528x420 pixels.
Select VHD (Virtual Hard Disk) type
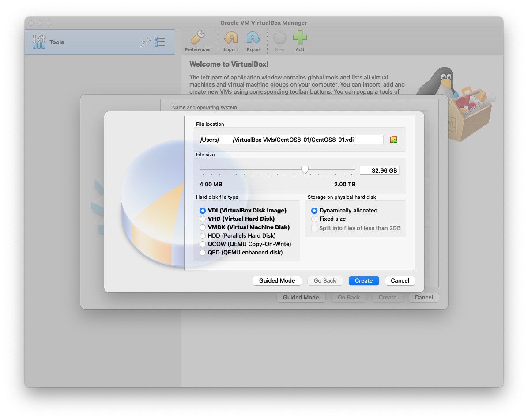pos(237,219)
